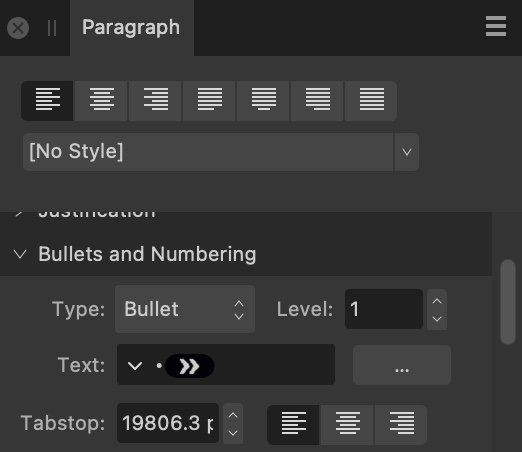
Task: Increase the list Level value
Action: 437,301
